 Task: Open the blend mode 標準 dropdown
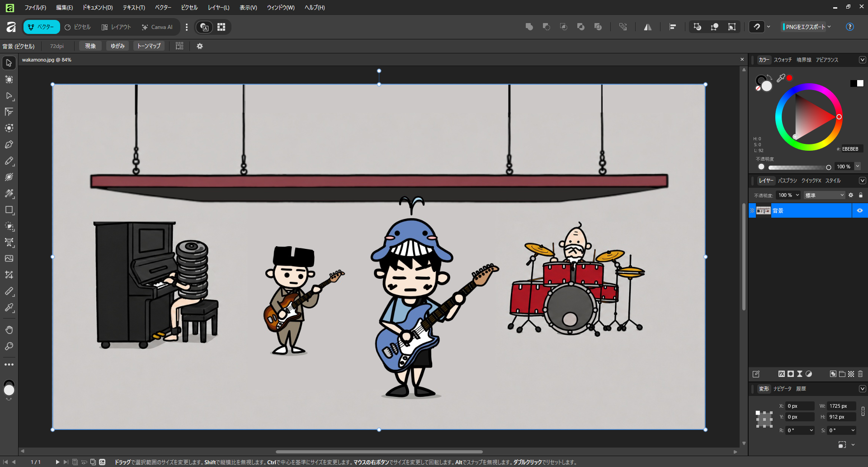coord(825,195)
